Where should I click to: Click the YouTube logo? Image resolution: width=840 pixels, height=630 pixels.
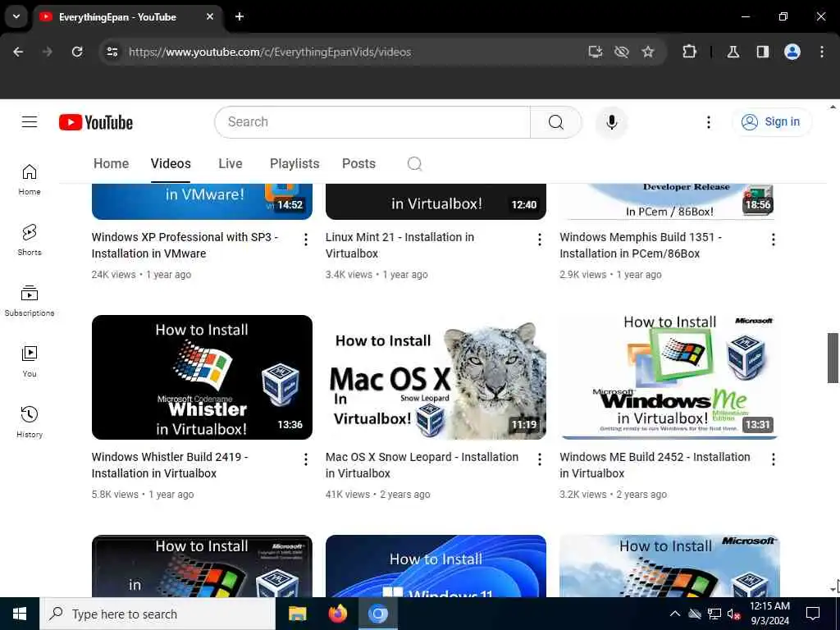coord(96,122)
